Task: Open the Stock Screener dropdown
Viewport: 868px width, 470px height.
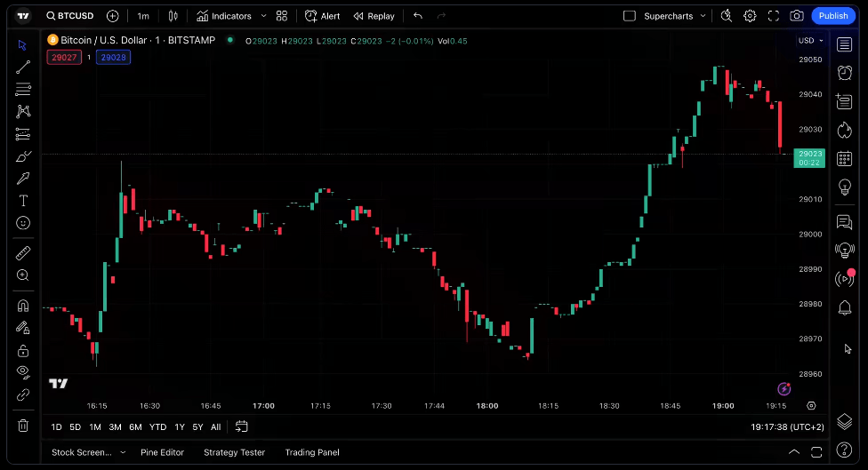Action: click(x=89, y=452)
